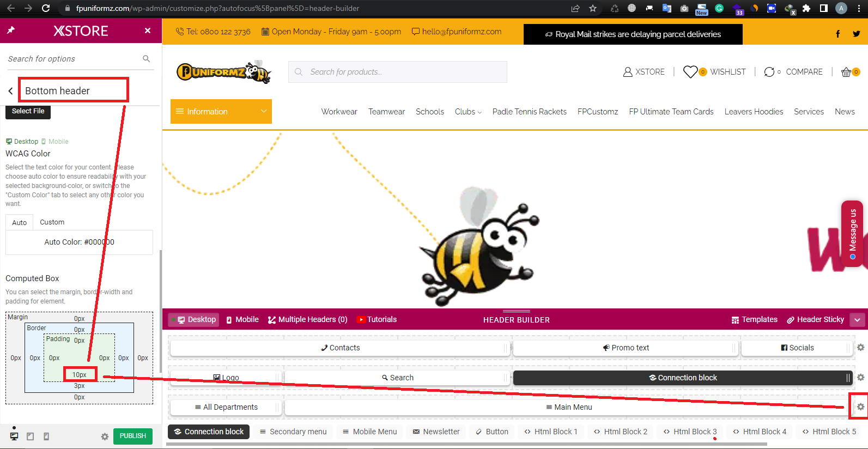Open the Wishlist heart icon
Viewport: 868px width, 449px height.
click(690, 72)
